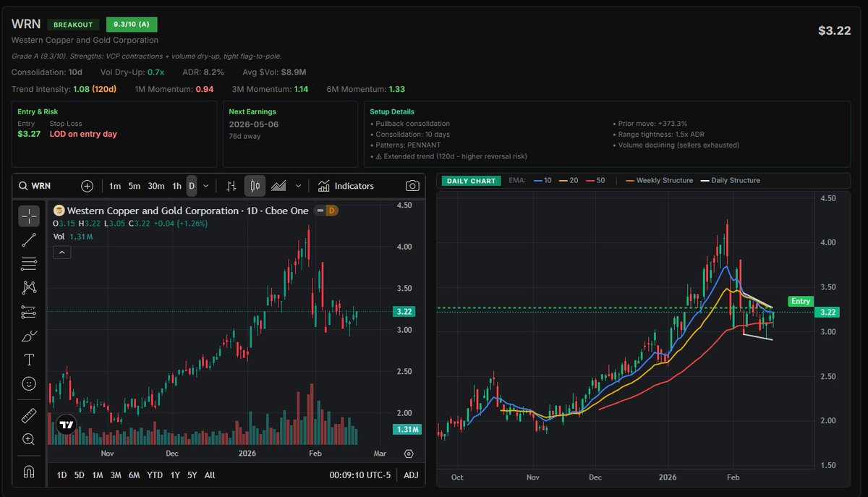This screenshot has height=497, width=868.
Task: Select the brush drawing tool
Action: click(29, 336)
